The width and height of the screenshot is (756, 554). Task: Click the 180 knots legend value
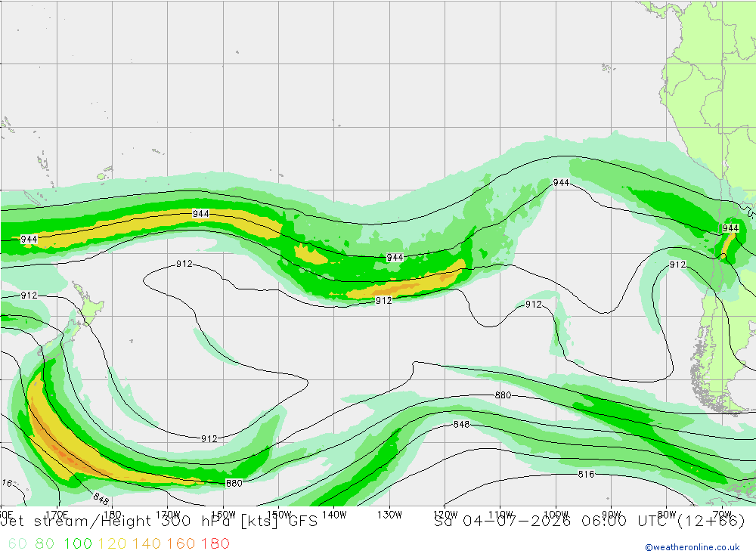pos(215,543)
